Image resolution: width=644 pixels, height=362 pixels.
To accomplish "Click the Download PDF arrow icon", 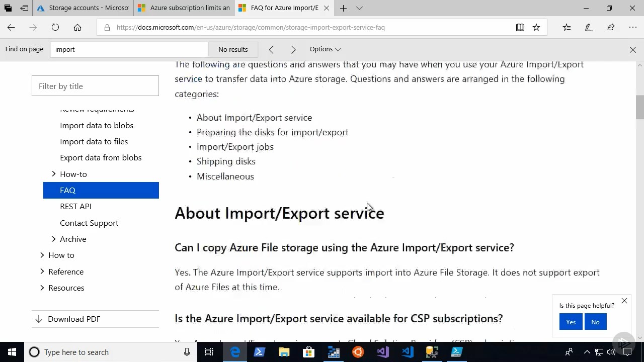I will coord(39,319).
